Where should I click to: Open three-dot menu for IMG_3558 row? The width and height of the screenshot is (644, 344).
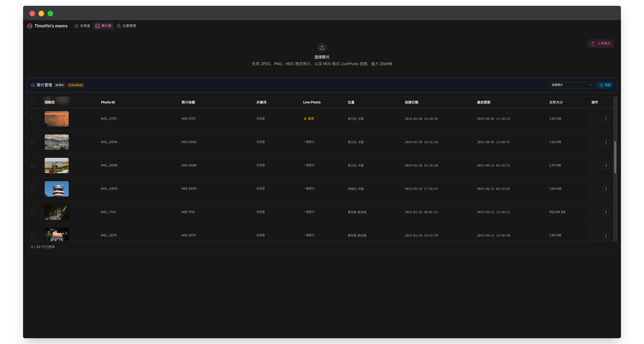pyautogui.click(x=606, y=166)
